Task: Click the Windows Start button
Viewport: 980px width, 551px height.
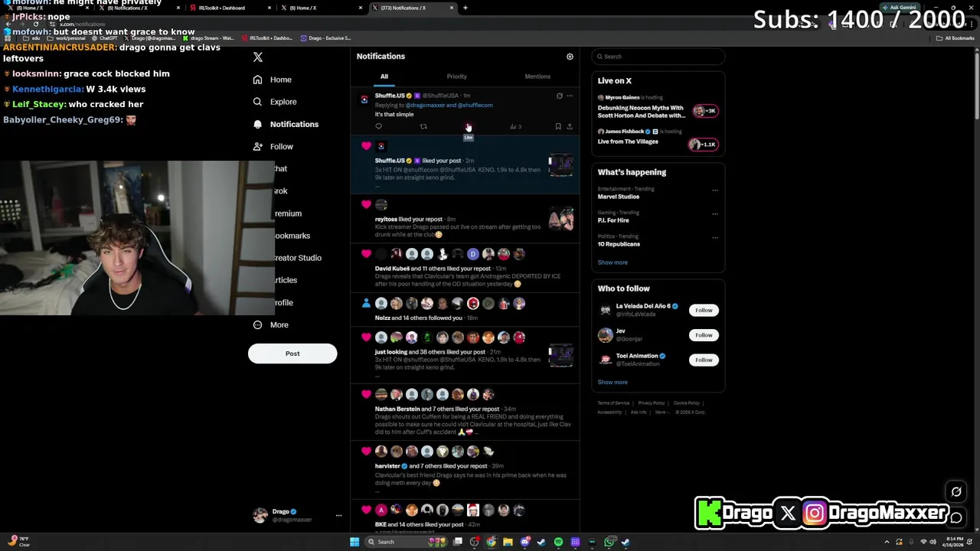Action: pos(354,542)
